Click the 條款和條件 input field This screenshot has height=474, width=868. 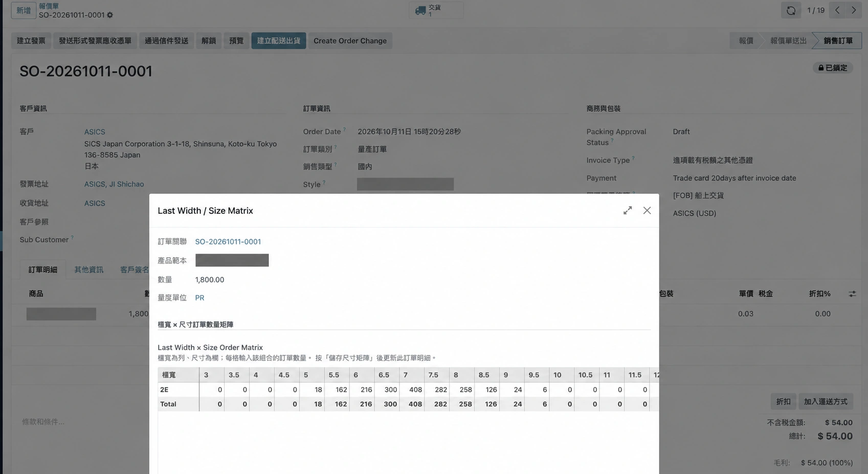click(43, 422)
